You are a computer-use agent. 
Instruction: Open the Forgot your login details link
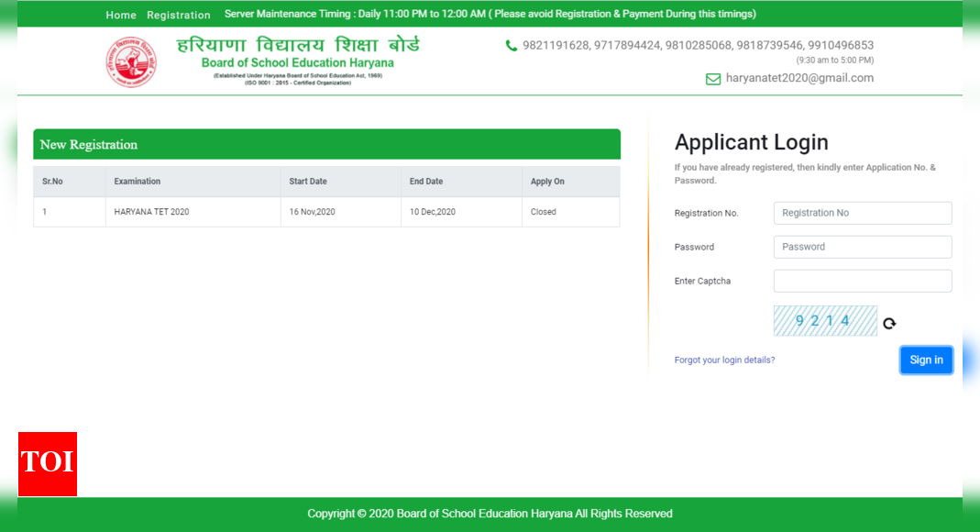point(724,360)
